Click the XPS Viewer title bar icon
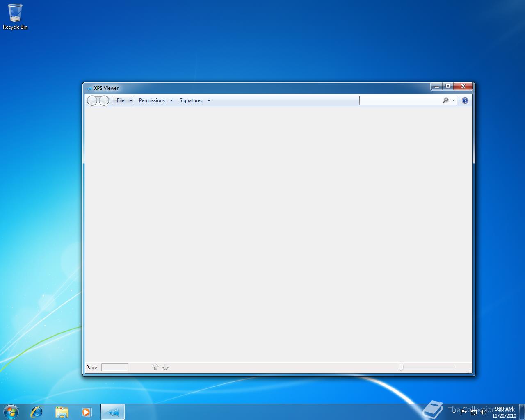The width and height of the screenshot is (525, 420). click(x=89, y=88)
